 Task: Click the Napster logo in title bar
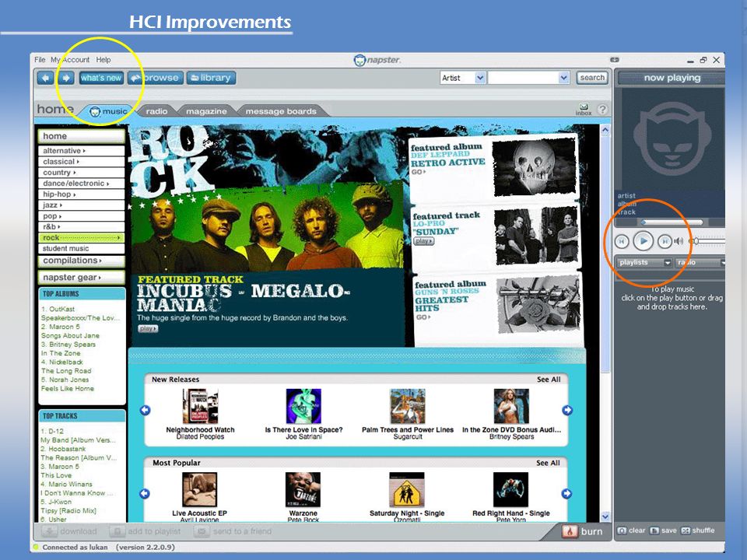377,60
